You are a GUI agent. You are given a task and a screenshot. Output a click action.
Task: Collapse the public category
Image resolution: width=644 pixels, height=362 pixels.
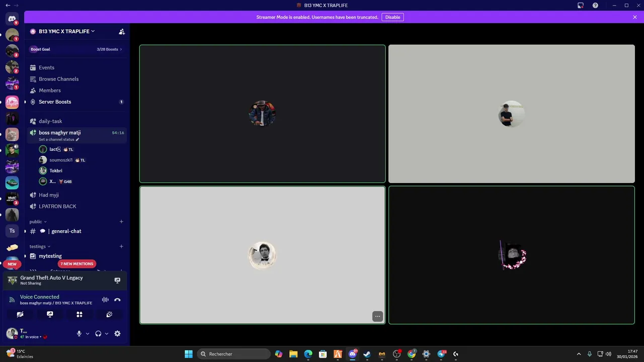tap(38, 222)
